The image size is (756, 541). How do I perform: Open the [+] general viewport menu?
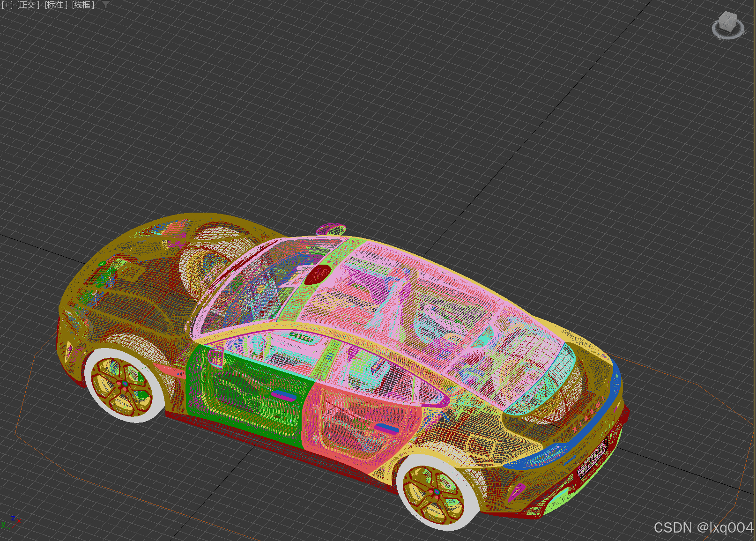[7, 5]
